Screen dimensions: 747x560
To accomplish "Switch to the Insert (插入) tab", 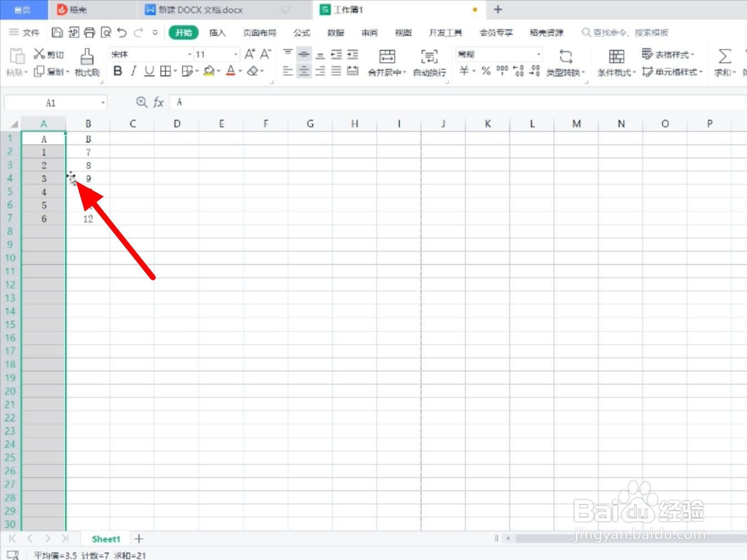I will point(217,33).
